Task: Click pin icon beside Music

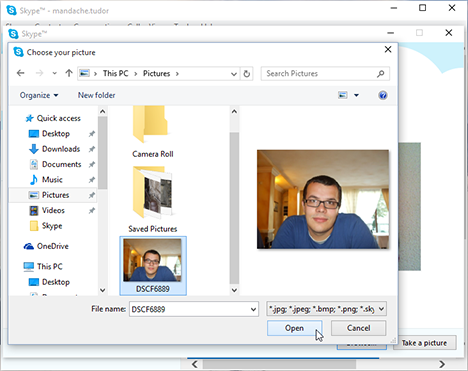Action: pos(91,180)
